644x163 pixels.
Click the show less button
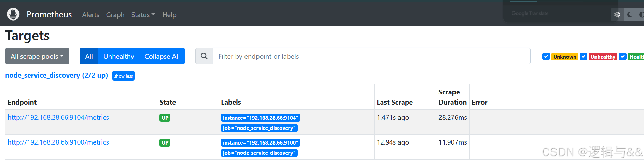click(x=123, y=76)
